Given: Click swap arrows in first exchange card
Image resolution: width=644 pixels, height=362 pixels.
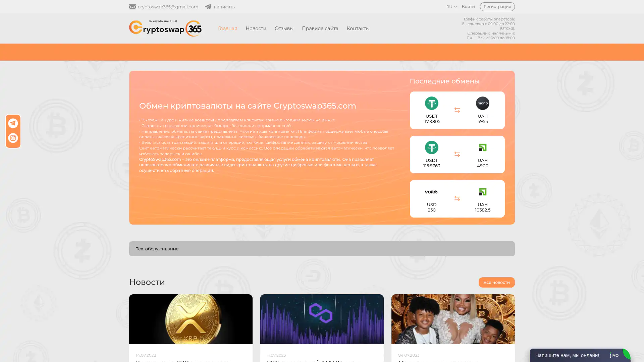Looking at the screenshot, I should pos(457,110).
